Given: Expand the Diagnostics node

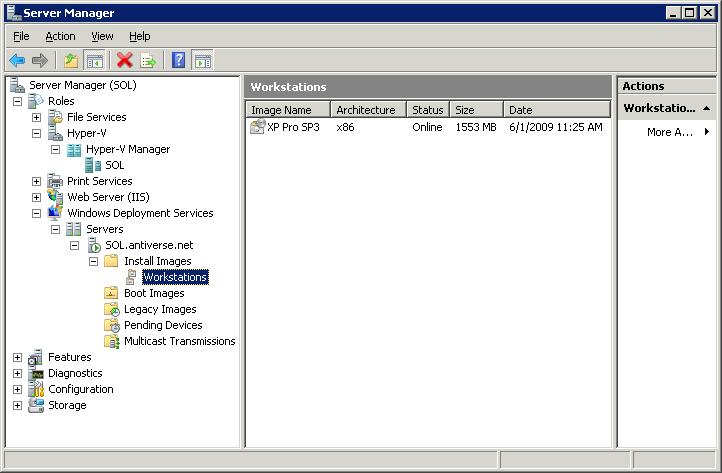Looking at the screenshot, I should (17, 374).
